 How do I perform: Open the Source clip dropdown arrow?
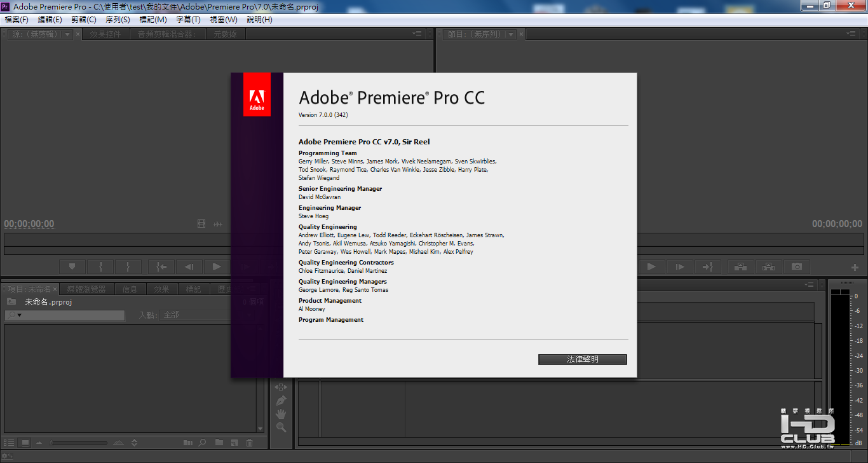coord(67,34)
